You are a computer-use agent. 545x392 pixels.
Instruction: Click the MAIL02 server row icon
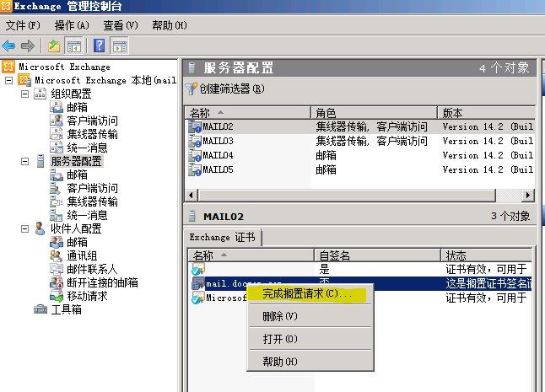click(195, 126)
